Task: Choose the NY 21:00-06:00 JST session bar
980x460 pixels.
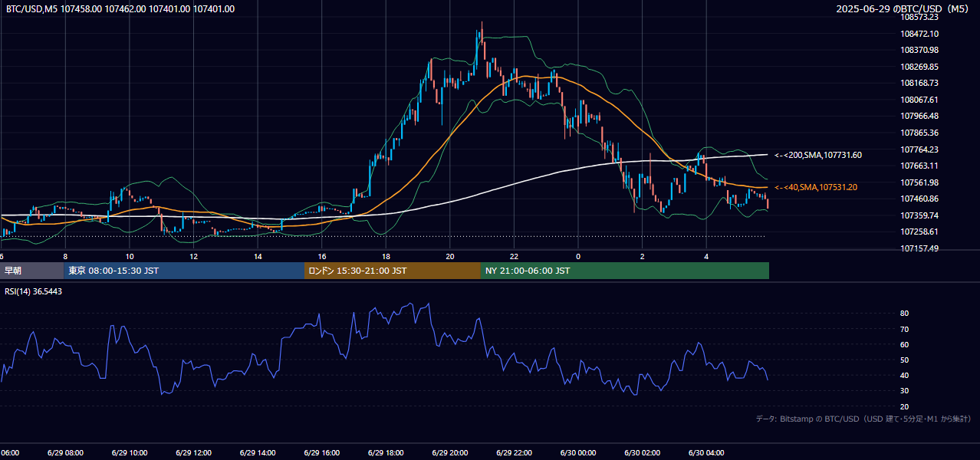Action: coord(625,271)
